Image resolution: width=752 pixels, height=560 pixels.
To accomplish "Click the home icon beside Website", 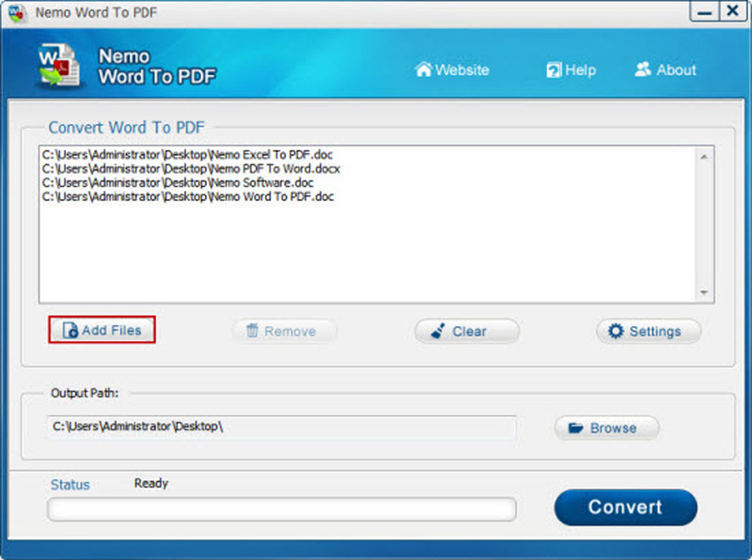I will pyautogui.click(x=424, y=70).
